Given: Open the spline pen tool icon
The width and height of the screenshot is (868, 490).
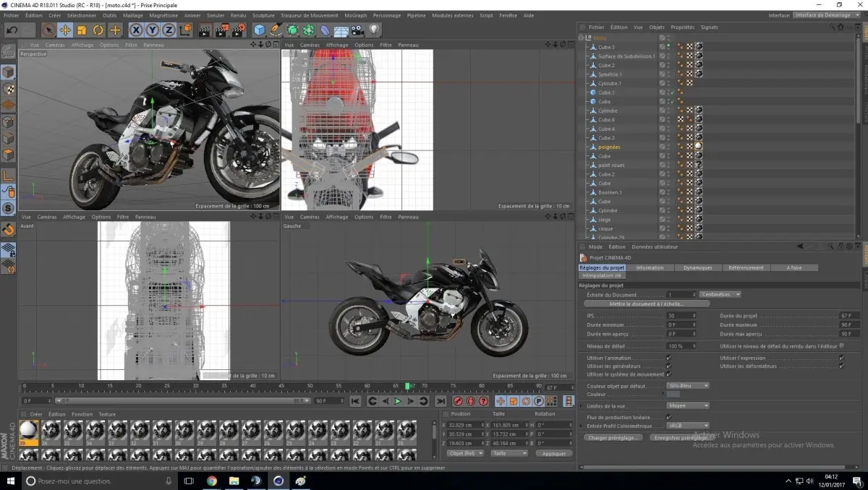Looking at the screenshot, I should [x=276, y=30].
